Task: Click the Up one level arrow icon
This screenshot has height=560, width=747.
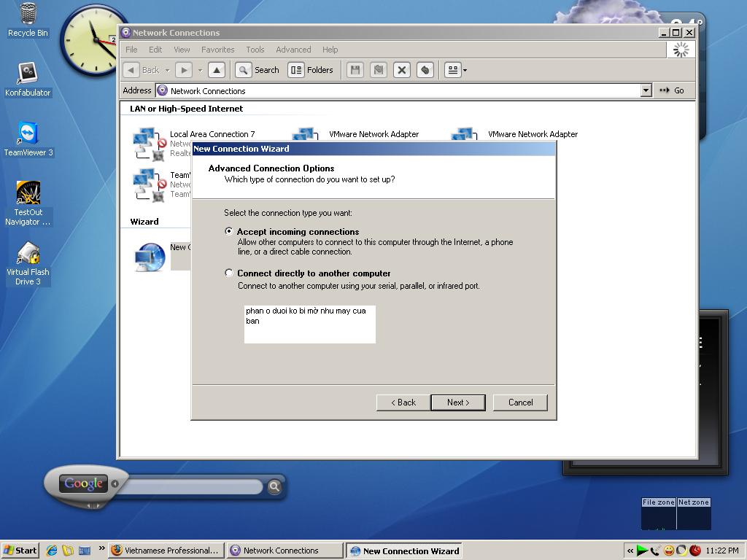Action: (x=216, y=70)
